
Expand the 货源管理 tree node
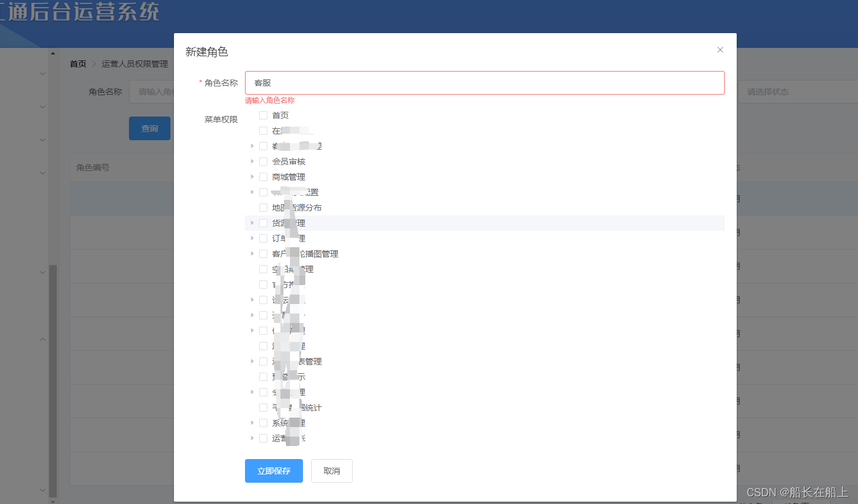[x=253, y=223]
